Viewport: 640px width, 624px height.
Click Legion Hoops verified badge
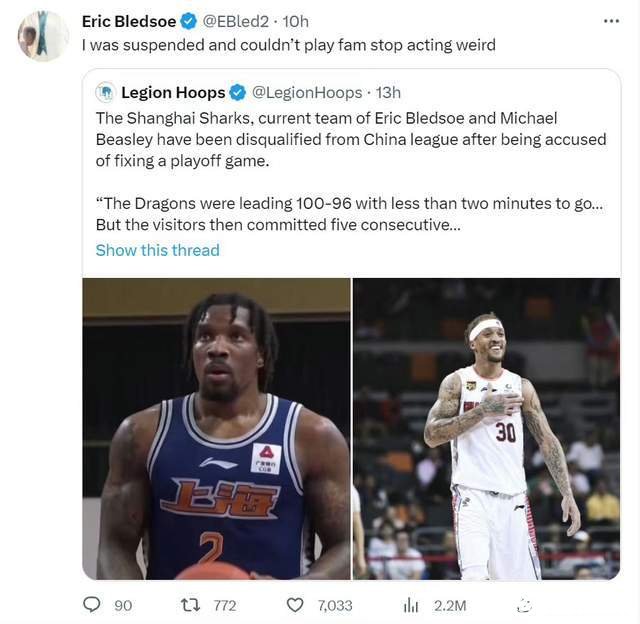coord(238,93)
